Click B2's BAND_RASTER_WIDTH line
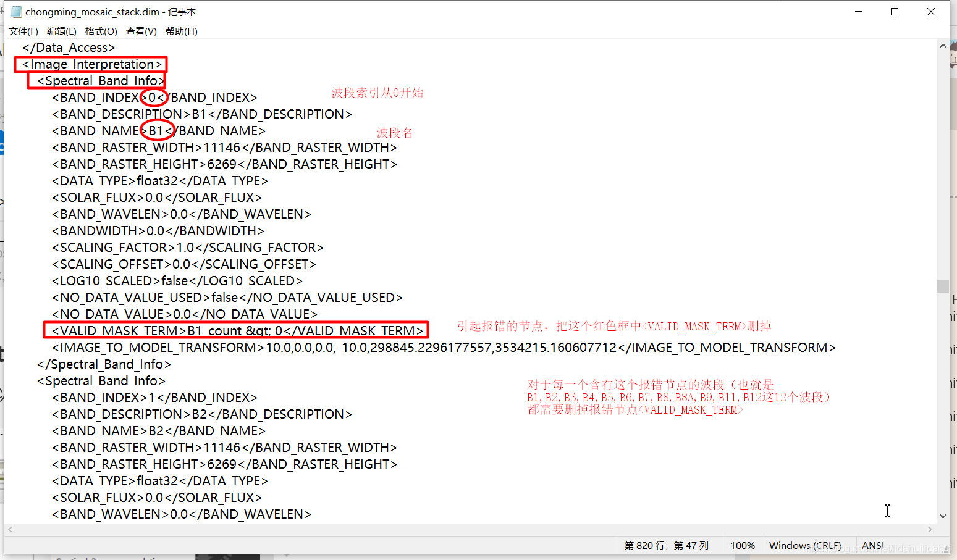This screenshot has width=957, height=560. [224, 448]
